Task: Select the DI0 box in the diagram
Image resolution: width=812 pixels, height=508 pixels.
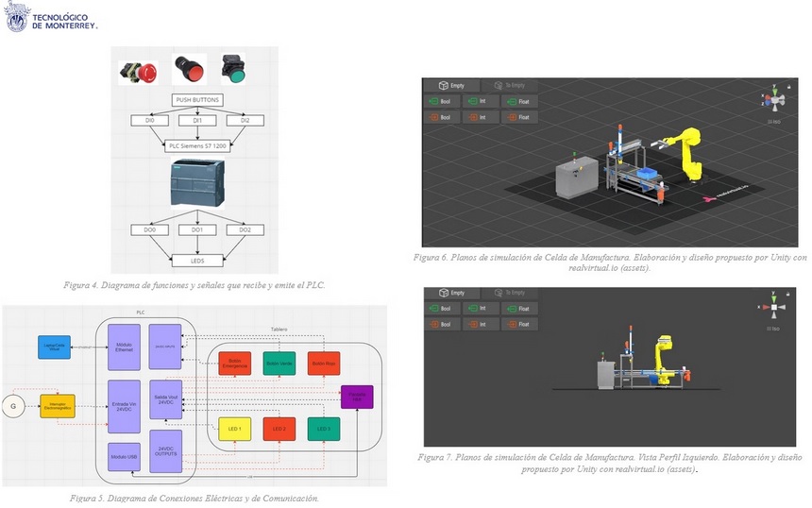Action: (149, 121)
